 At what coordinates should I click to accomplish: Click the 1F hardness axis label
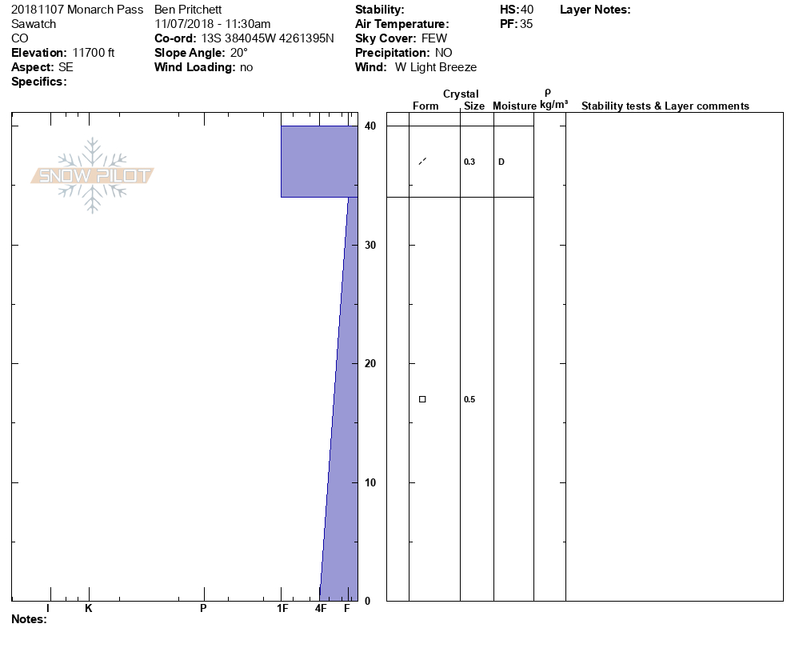pos(282,609)
